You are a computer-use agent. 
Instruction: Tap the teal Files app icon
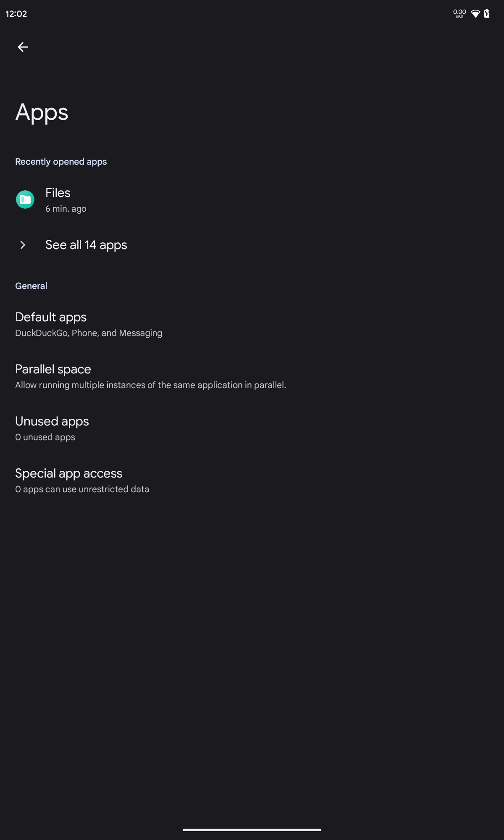pyautogui.click(x=25, y=199)
